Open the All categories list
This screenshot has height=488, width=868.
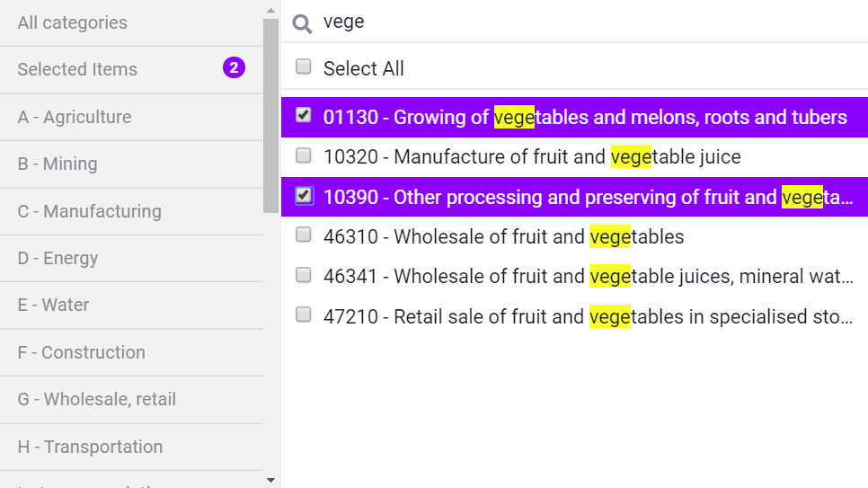[131, 22]
